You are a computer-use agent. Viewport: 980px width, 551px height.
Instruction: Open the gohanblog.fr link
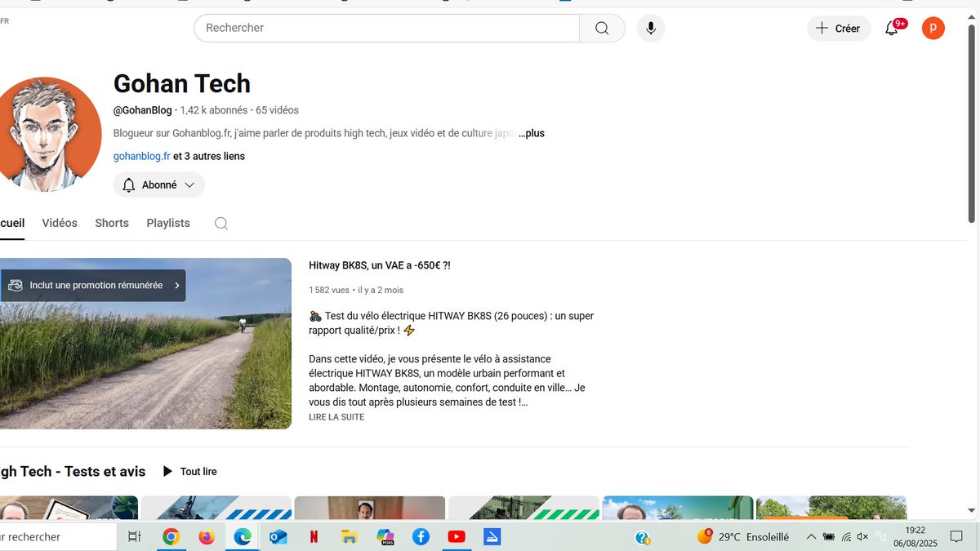[x=141, y=156]
